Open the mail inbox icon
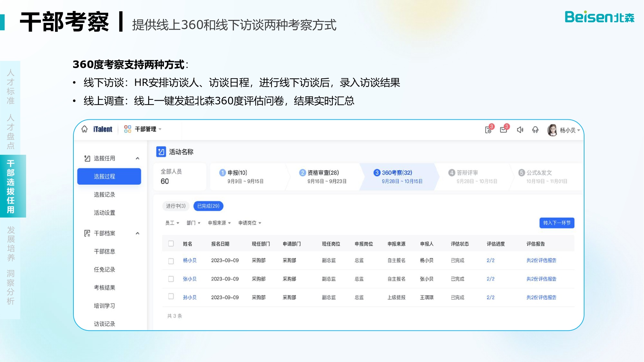 click(x=504, y=130)
